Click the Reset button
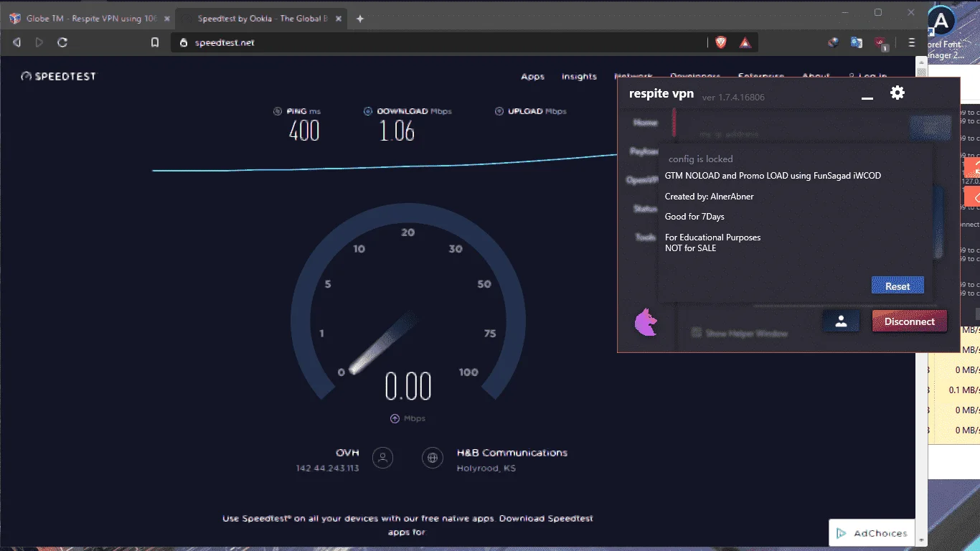The height and width of the screenshot is (551, 980). (897, 286)
